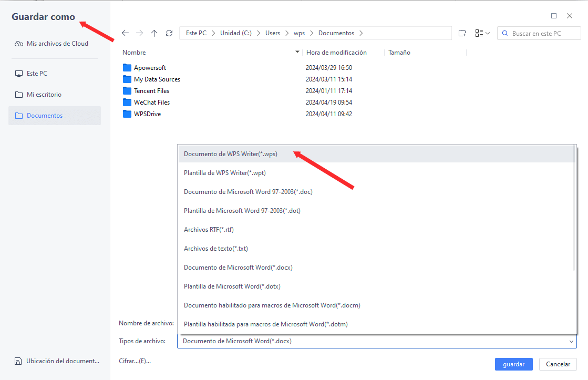This screenshot has width=588, height=380.
Task: Select the WeChat Files folder icon
Action: click(127, 102)
